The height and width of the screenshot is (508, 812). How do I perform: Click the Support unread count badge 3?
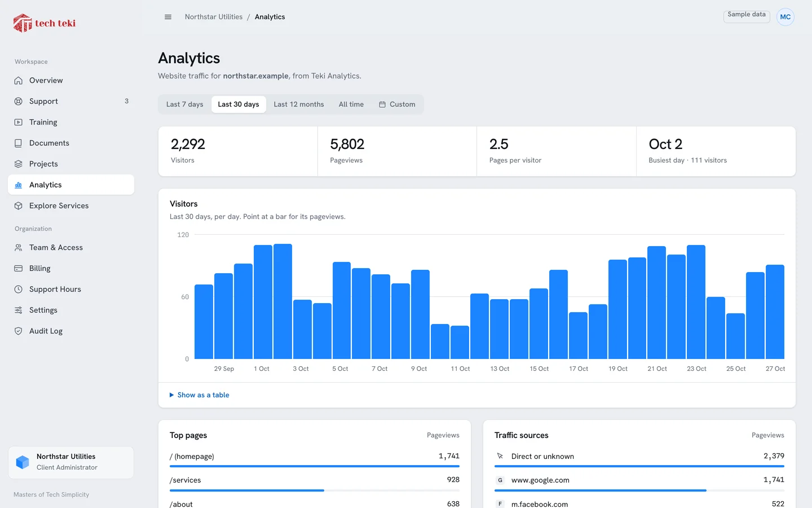126,102
